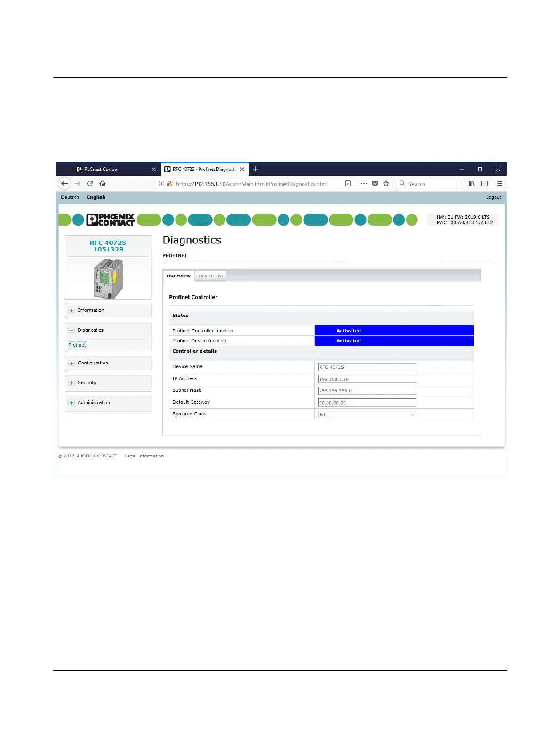Viewport: 560px width, 745px height.
Task: Click the IP Address field
Action: click(367, 379)
